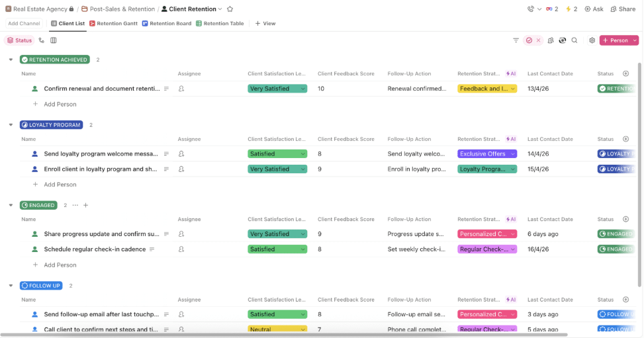Open the filter icon in toolbar
This screenshot has height=338, width=644.
click(x=516, y=40)
